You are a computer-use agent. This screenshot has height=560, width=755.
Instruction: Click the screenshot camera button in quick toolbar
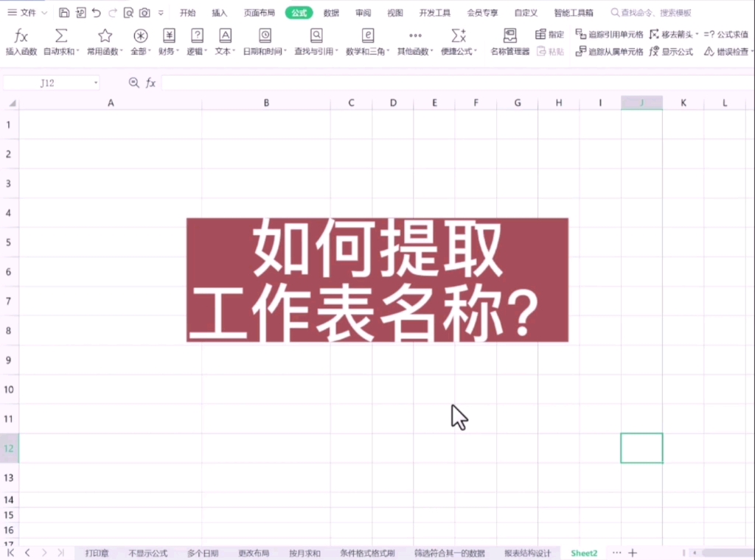(145, 13)
